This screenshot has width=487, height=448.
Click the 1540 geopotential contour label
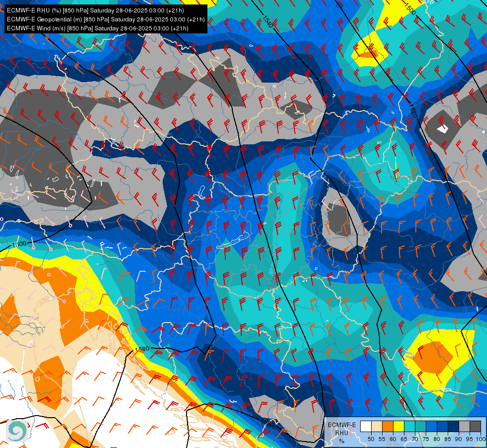pos(268,21)
